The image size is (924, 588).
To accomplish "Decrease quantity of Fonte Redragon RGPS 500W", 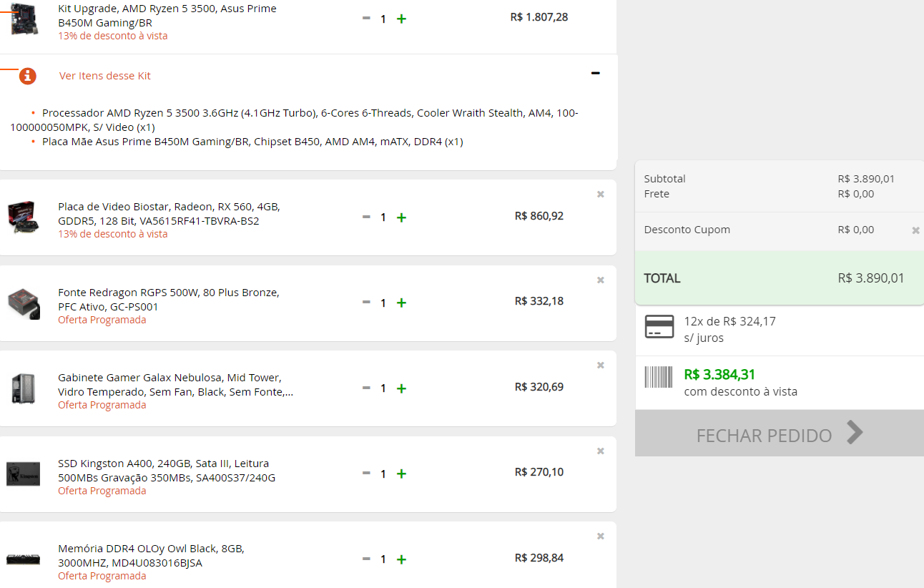I will tap(366, 302).
